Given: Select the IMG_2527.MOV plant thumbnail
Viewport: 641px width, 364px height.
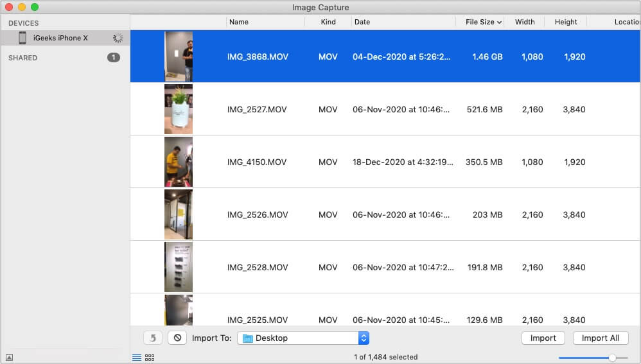Looking at the screenshot, I should click(178, 109).
